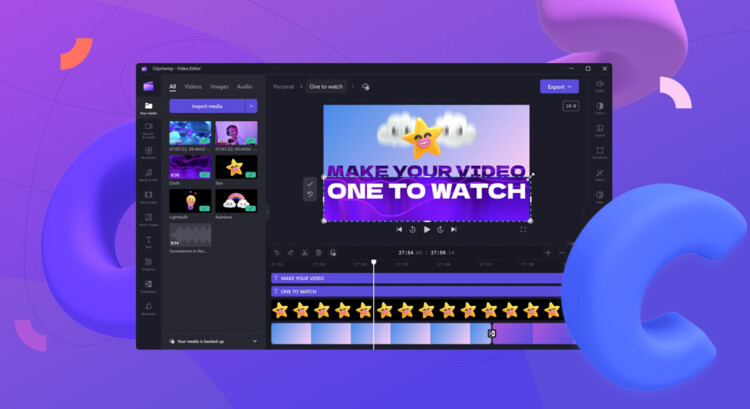
Task: Expand the media backup status chevron
Action: tap(254, 341)
